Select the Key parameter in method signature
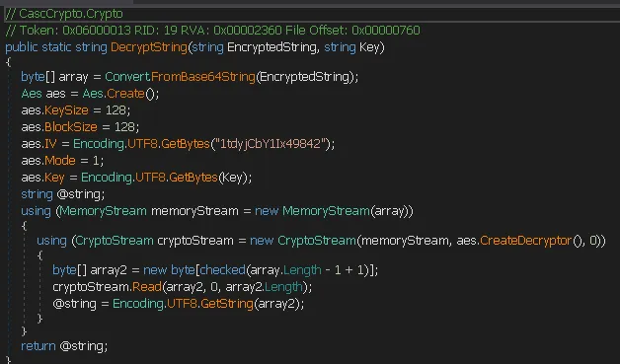 pyautogui.click(x=369, y=47)
